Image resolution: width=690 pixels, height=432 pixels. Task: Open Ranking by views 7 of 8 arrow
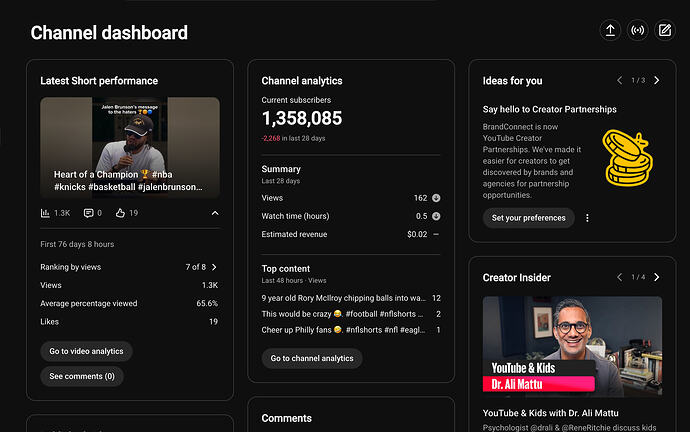coord(214,267)
